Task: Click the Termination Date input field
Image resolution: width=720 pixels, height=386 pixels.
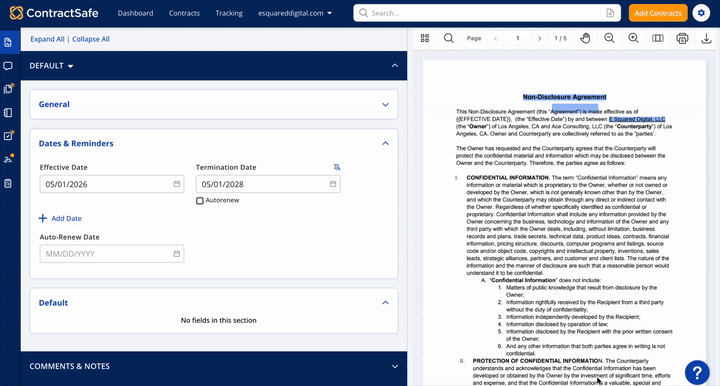Action: click(268, 184)
